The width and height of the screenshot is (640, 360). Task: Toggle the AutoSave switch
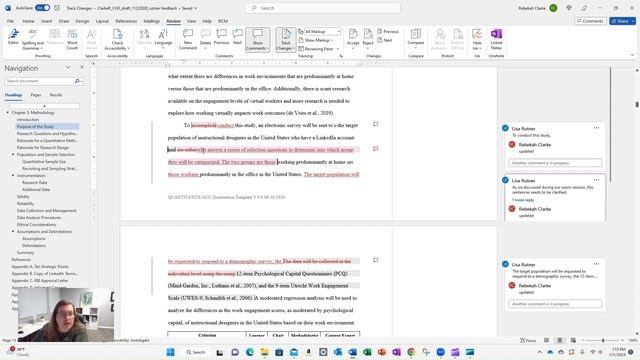tap(42, 8)
